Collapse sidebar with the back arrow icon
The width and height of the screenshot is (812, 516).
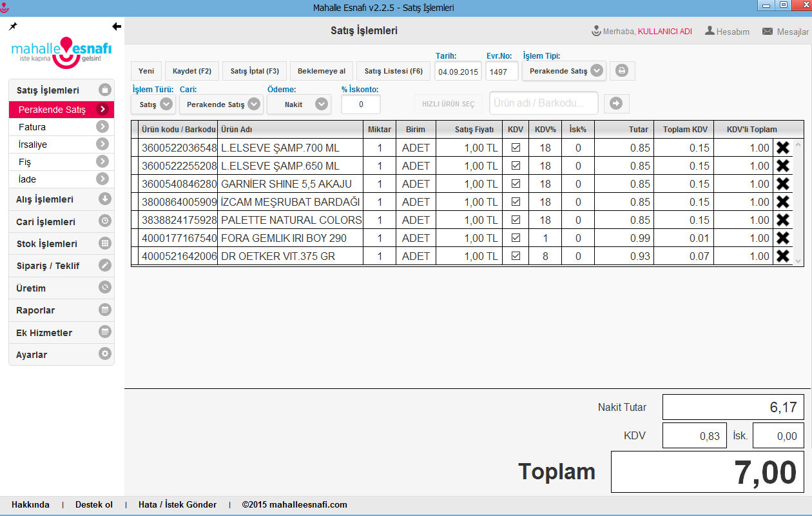pos(116,26)
